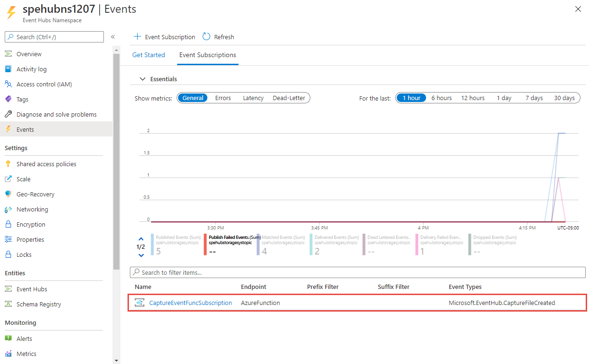Click the Search to filter items field
The height and width of the screenshot is (364, 589).
358,272
